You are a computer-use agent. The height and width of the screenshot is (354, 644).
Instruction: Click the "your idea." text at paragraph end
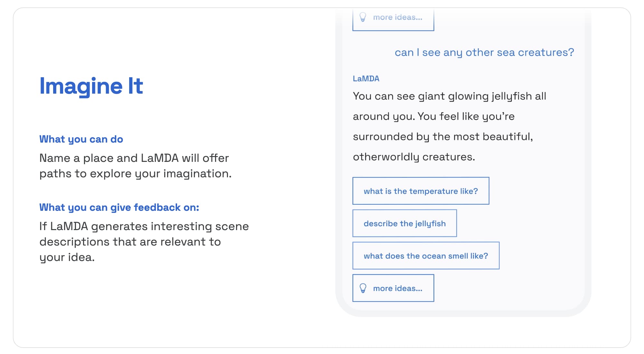[67, 257]
